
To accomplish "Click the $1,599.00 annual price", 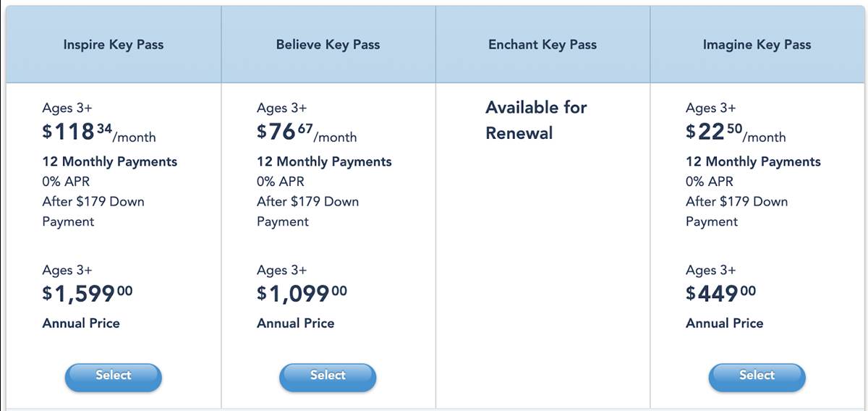I will tap(88, 293).
